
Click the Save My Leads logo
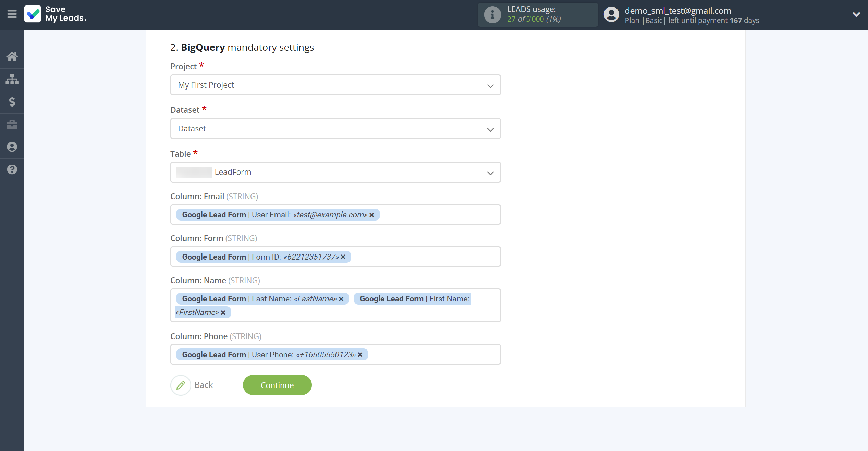(x=56, y=14)
